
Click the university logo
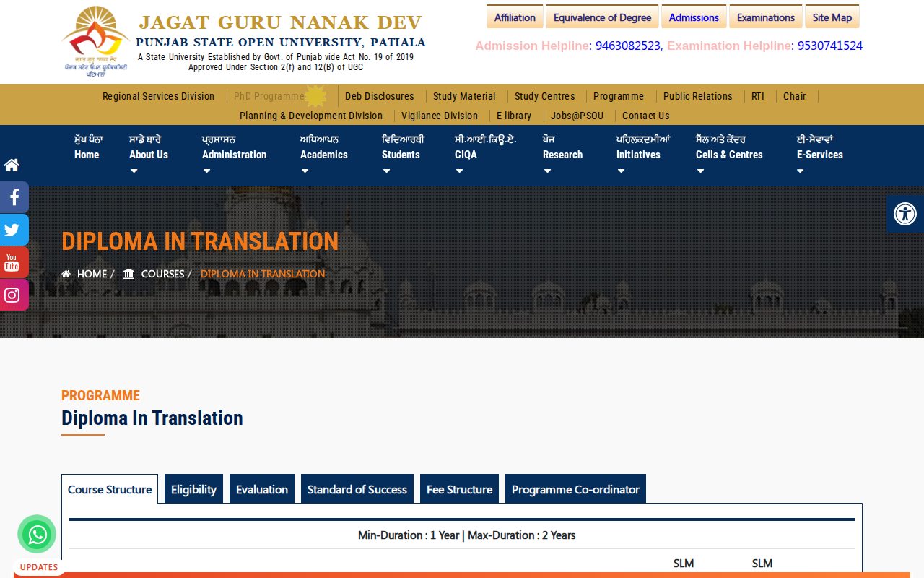point(95,41)
